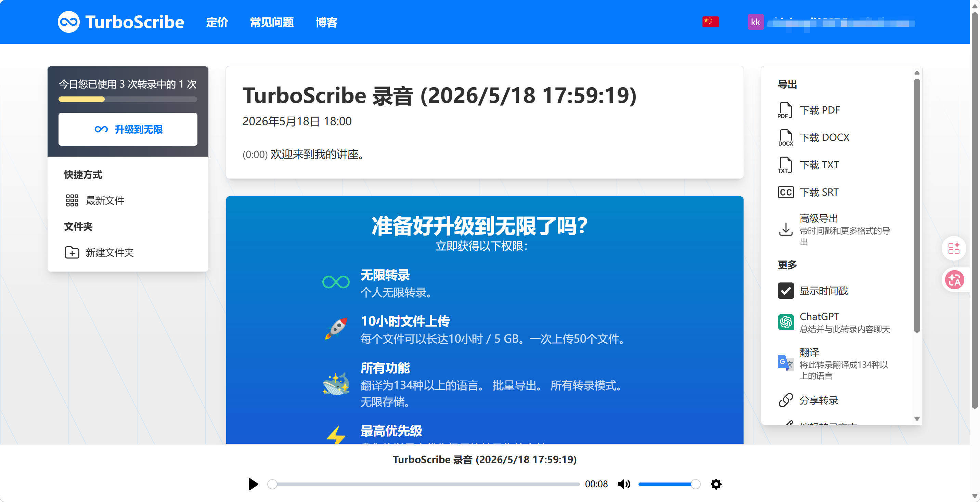Open the 定价 pricing page

click(217, 22)
